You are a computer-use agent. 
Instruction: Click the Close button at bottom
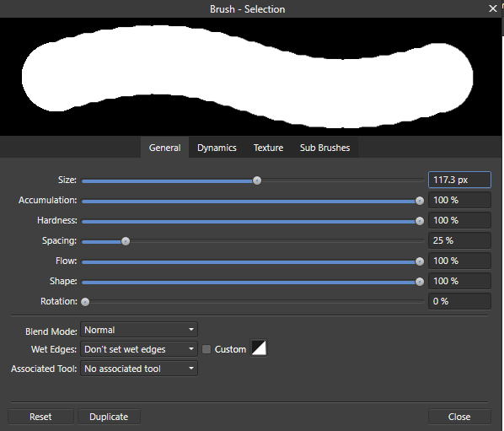tap(459, 417)
